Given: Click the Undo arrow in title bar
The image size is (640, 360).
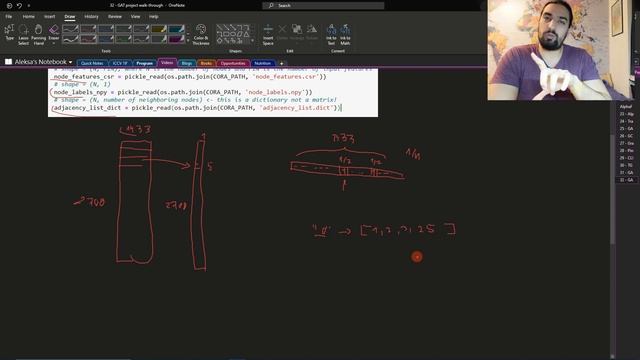Looking at the screenshot, I should click(x=19, y=6).
